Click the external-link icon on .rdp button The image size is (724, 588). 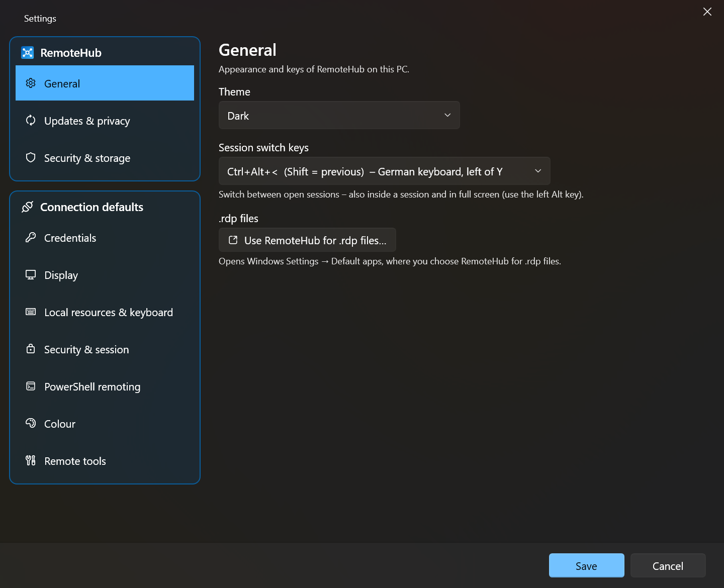click(233, 240)
